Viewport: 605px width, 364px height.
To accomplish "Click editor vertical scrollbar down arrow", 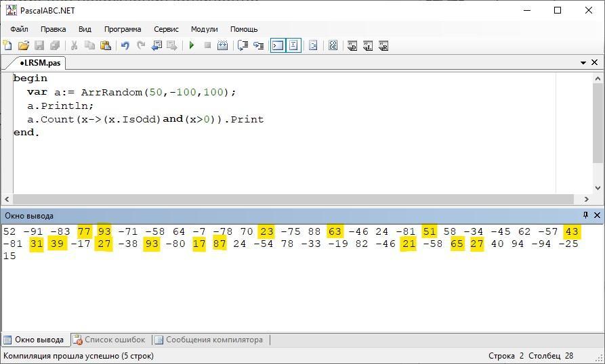I will pyautogui.click(x=598, y=188).
